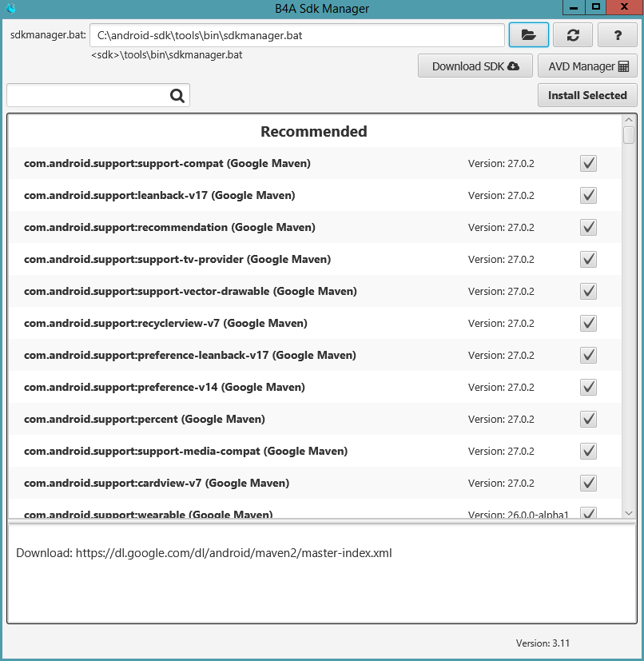Viewport: 644px width, 661px height.
Task: Click the master-index.xml download log line
Action: pyautogui.click(x=204, y=553)
